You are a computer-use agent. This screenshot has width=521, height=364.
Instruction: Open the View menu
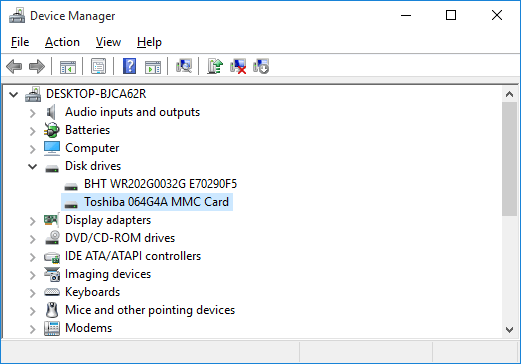tap(108, 42)
